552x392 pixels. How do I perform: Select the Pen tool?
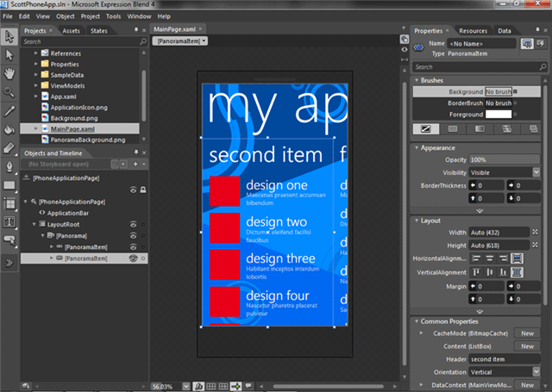click(9, 166)
